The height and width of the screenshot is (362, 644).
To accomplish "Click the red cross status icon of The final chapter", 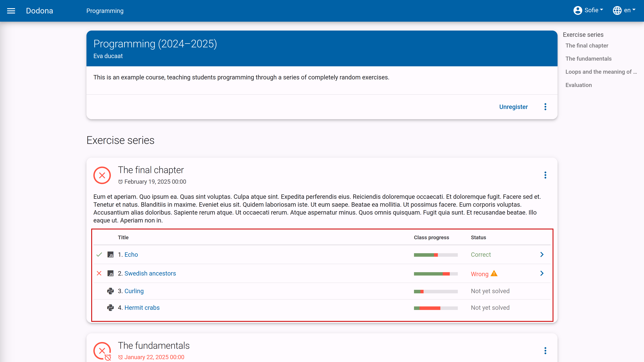I will (x=102, y=175).
